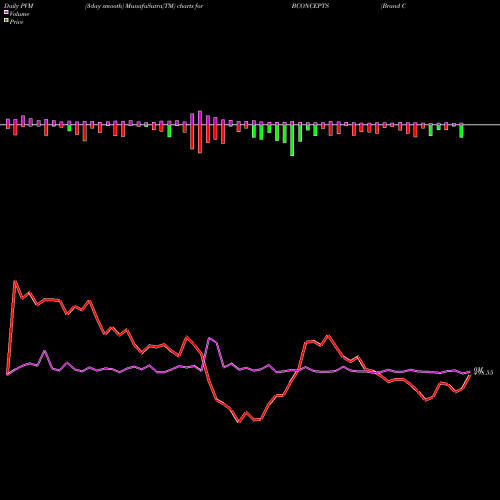Click the red price line's lowest trough

tap(239, 422)
